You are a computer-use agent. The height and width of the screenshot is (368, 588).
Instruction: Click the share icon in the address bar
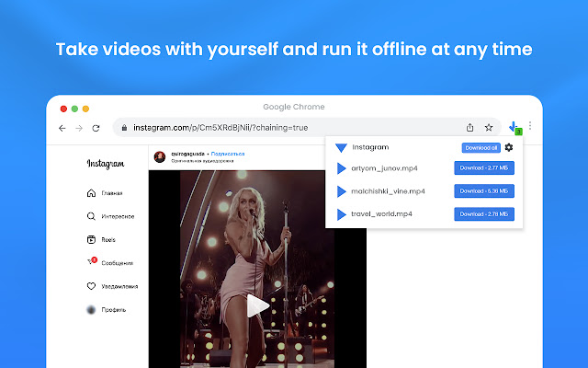[469, 128]
